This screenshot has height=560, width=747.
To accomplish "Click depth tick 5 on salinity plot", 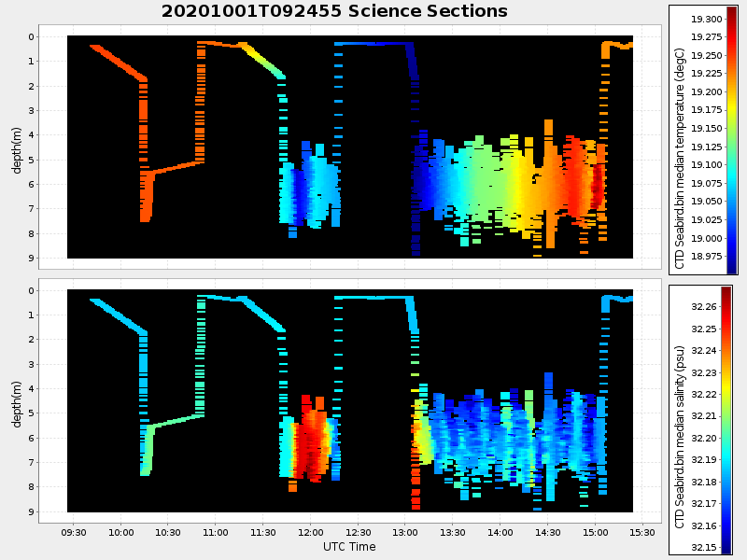I will pyautogui.click(x=32, y=413).
